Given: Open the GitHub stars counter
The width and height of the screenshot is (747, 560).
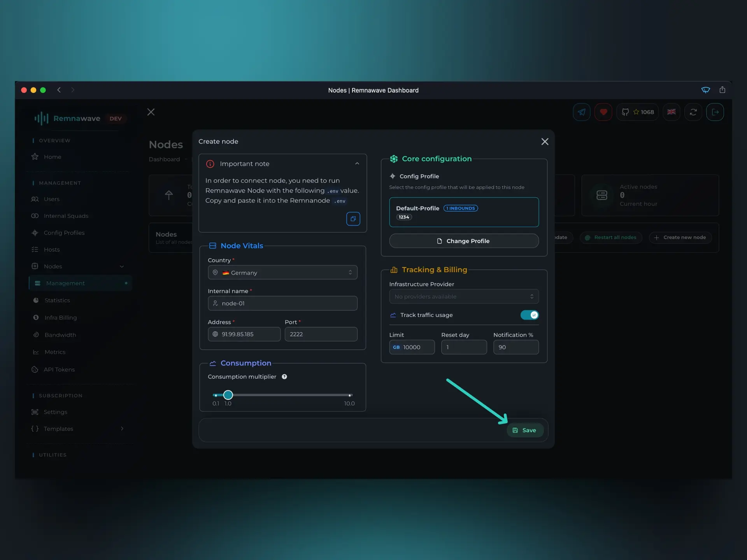Looking at the screenshot, I should (638, 112).
